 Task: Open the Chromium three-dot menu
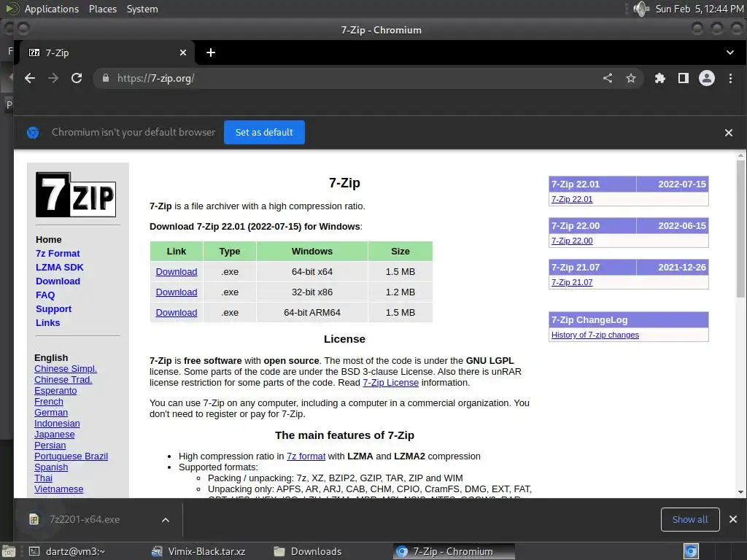pyautogui.click(x=730, y=78)
